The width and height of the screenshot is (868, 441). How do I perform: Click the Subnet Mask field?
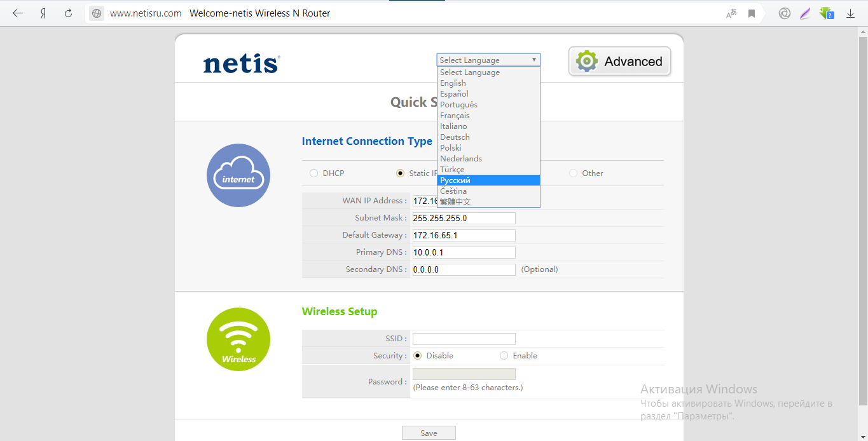tap(464, 218)
